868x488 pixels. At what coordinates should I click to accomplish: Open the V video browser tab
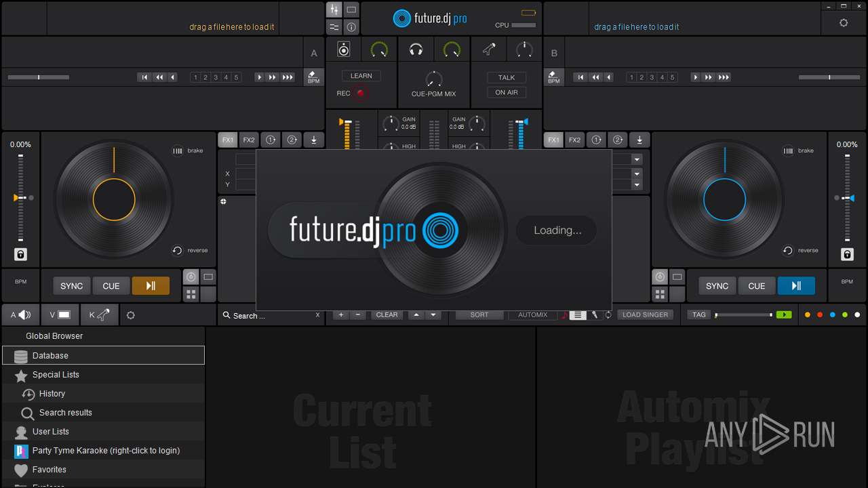pyautogui.click(x=60, y=314)
